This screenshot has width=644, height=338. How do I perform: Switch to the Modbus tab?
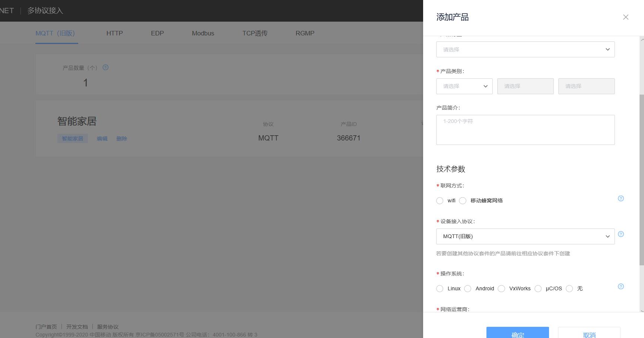(x=203, y=33)
